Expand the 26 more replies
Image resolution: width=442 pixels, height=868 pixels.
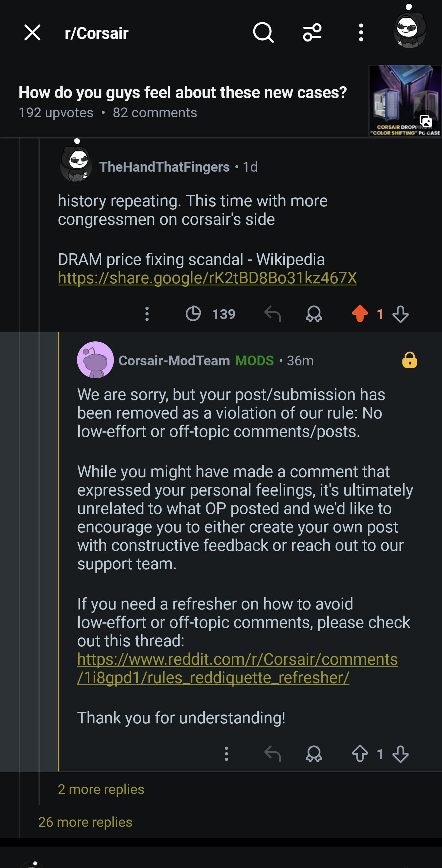point(85,822)
